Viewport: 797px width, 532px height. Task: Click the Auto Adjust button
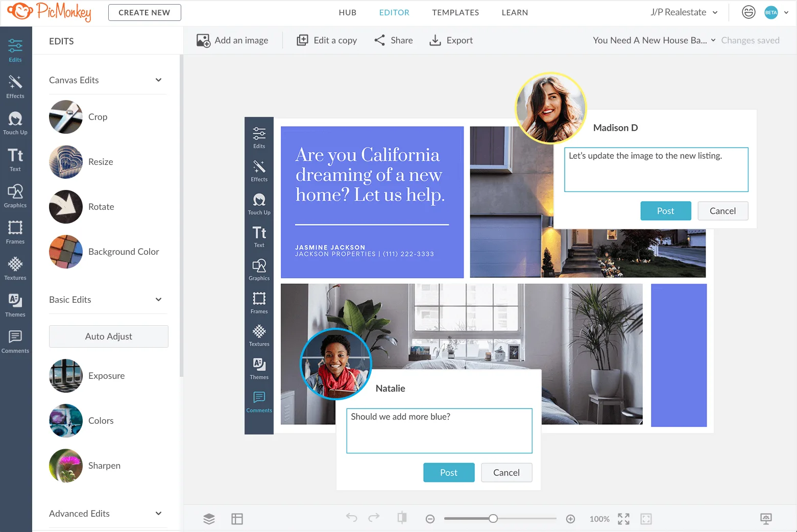(108, 336)
